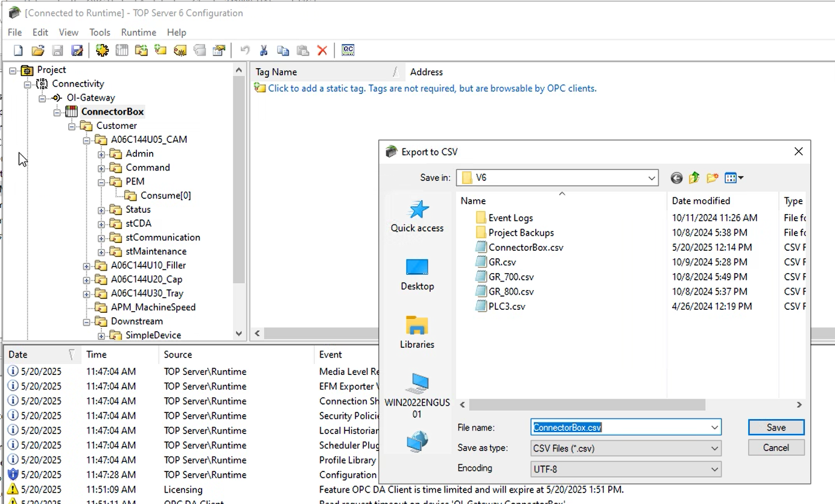835x504 pixels.
Task: Click the Save button
Action: pos(776,427)
